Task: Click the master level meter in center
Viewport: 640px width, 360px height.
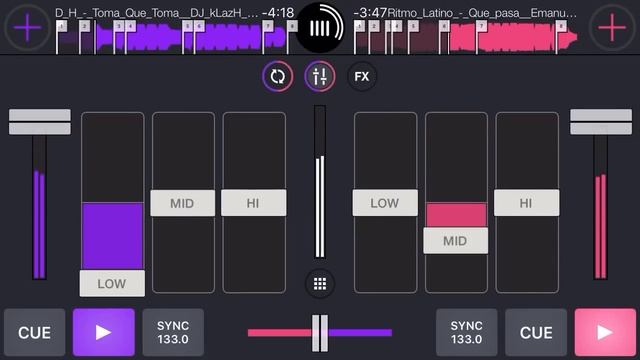Action: 320,182
